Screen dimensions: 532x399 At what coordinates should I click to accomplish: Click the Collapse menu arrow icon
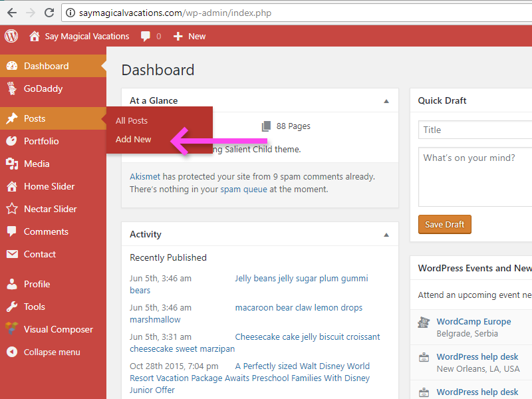pyautogui.click(x=12, y=352)
